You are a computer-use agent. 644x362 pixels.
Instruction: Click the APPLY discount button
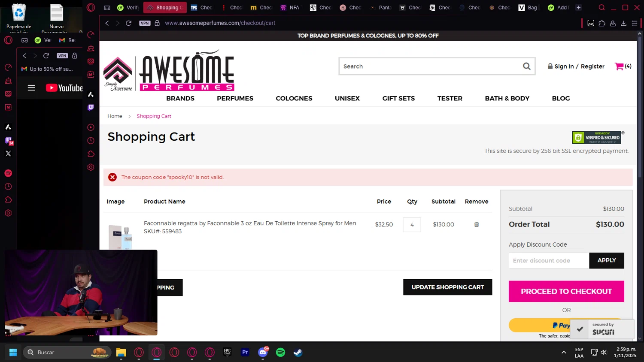click(x=607, y=260)
